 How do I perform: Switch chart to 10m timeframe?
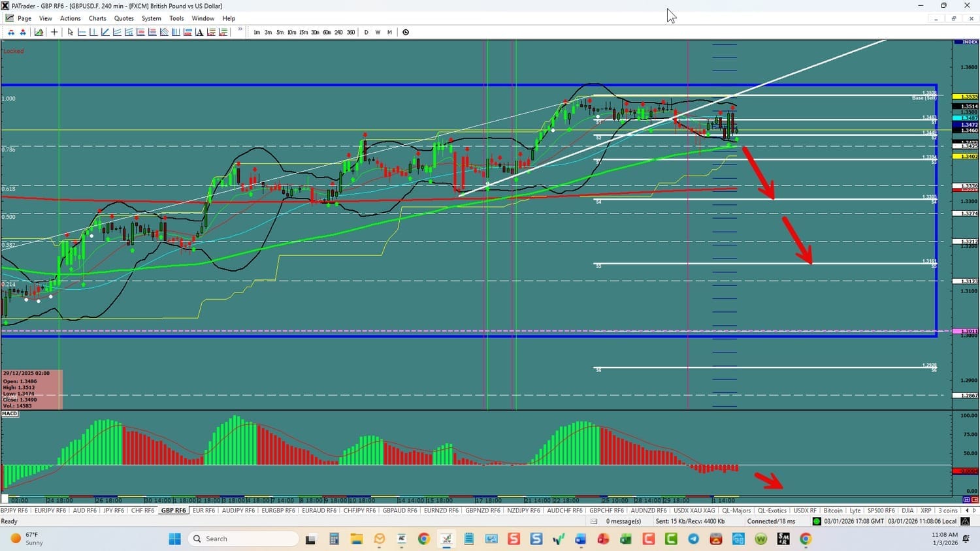(291, 32)
